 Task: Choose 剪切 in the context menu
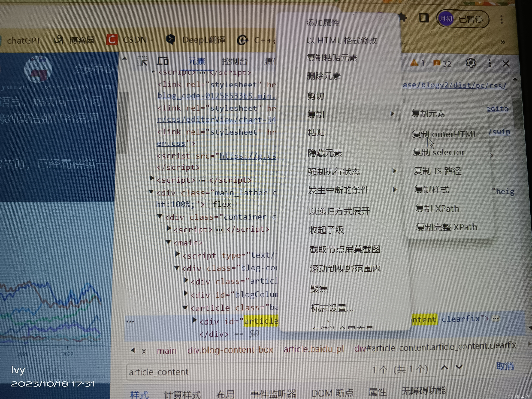[x=316, y=96]
